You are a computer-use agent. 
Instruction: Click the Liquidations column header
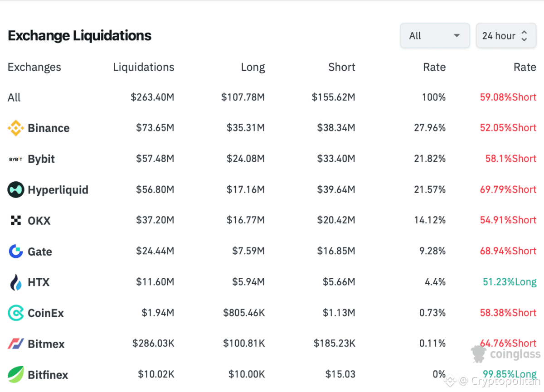(x=143, y=67)
